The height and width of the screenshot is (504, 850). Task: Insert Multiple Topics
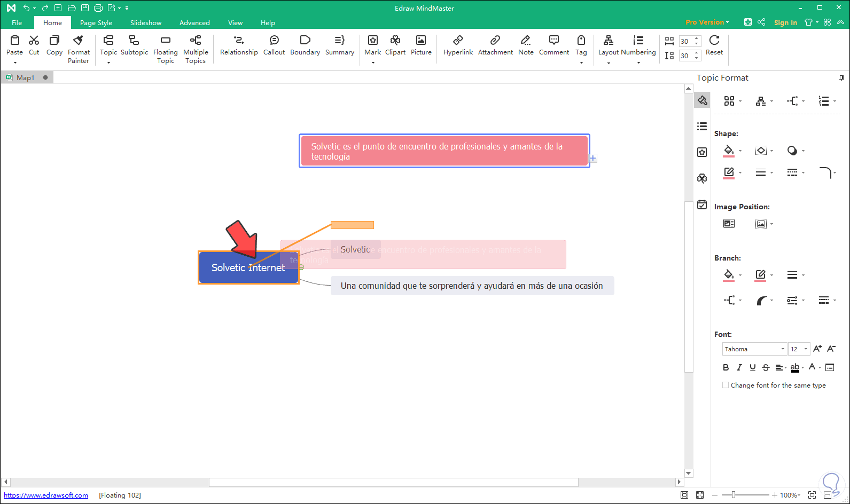(196, 49)
